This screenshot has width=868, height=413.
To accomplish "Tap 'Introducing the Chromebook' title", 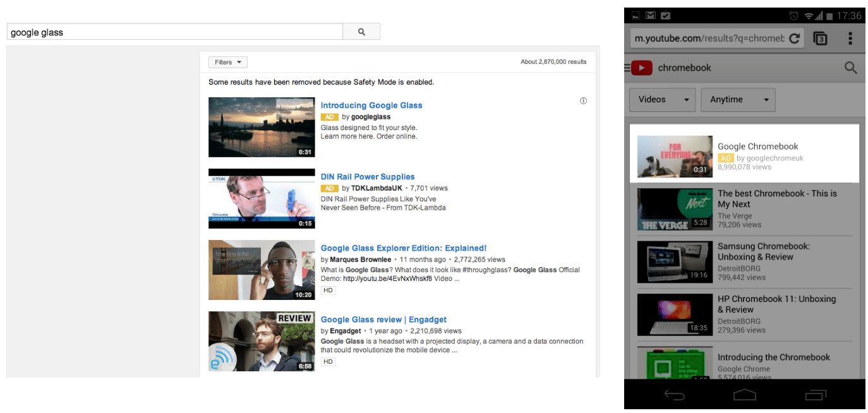I will click(774, 357).
